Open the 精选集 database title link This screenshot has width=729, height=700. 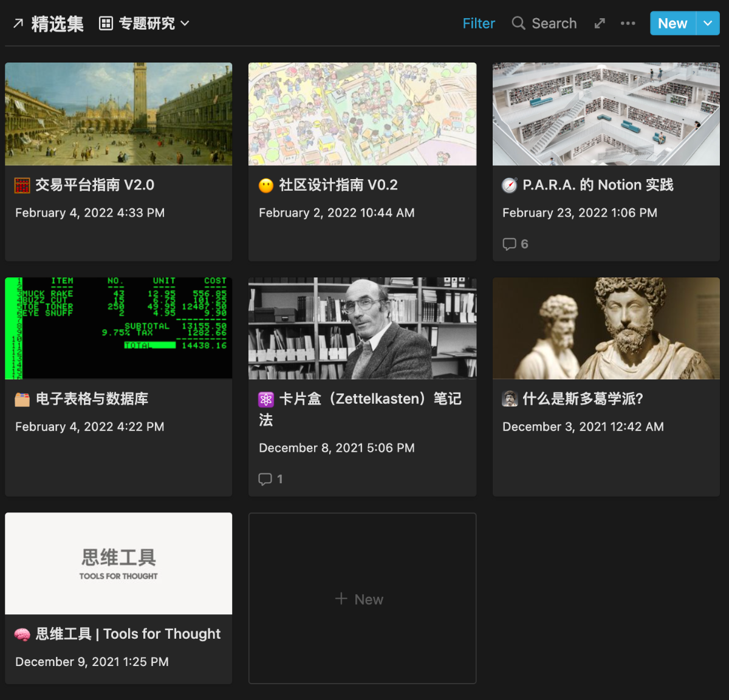click(57, 24)
